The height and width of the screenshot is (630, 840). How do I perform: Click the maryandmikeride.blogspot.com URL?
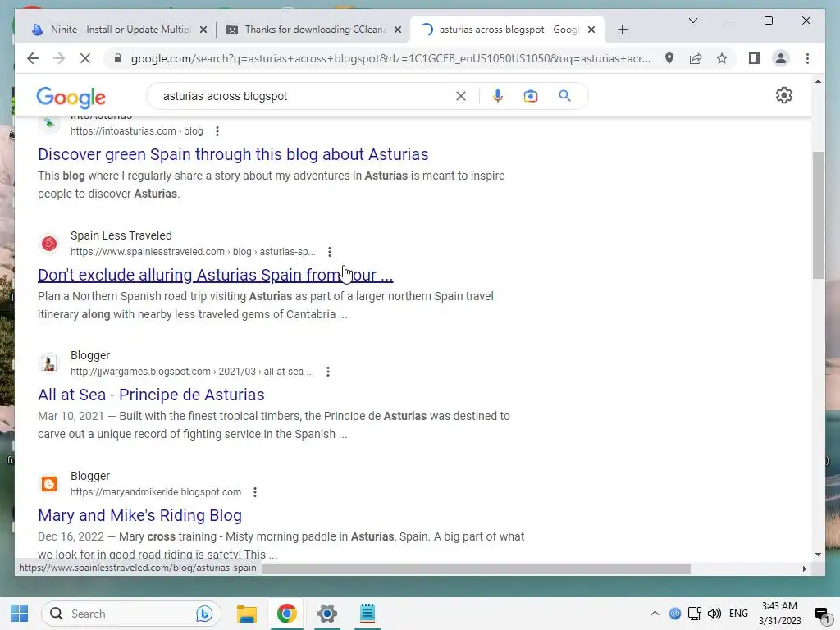[156, 492]
